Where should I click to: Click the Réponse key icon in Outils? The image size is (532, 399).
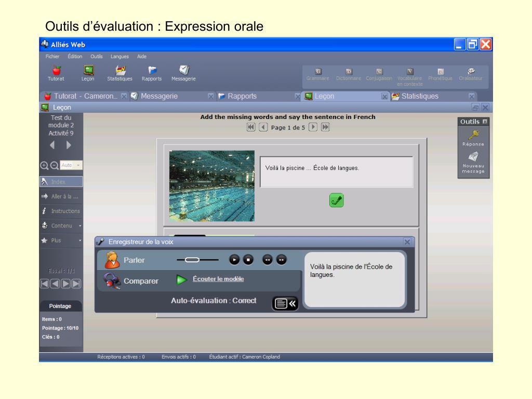(x=473, y=138)
